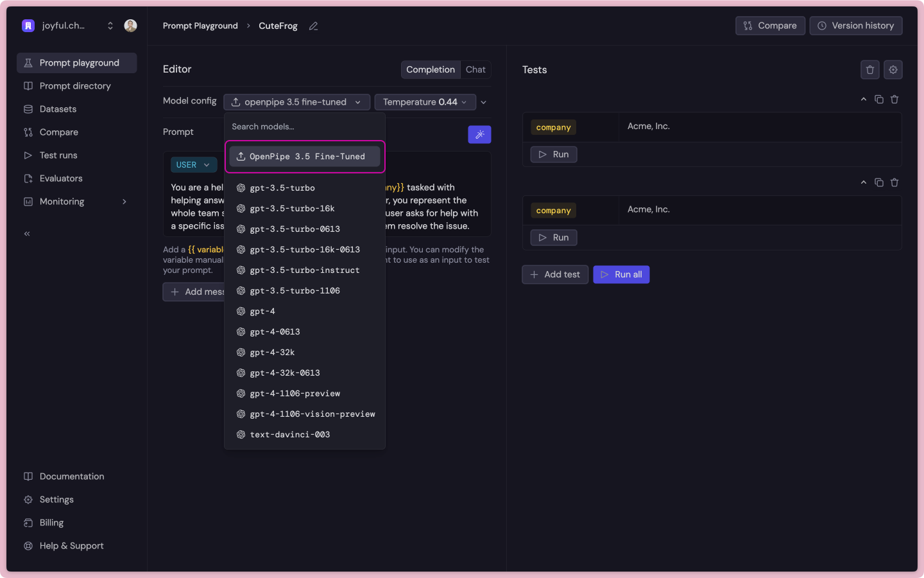
Task: Select gpt-4-1106-vision-preview model
Action: (x=305, y=414)
